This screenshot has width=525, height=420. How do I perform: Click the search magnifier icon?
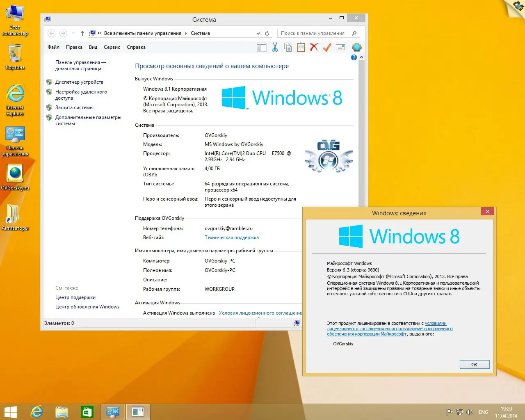pos(354,33)
